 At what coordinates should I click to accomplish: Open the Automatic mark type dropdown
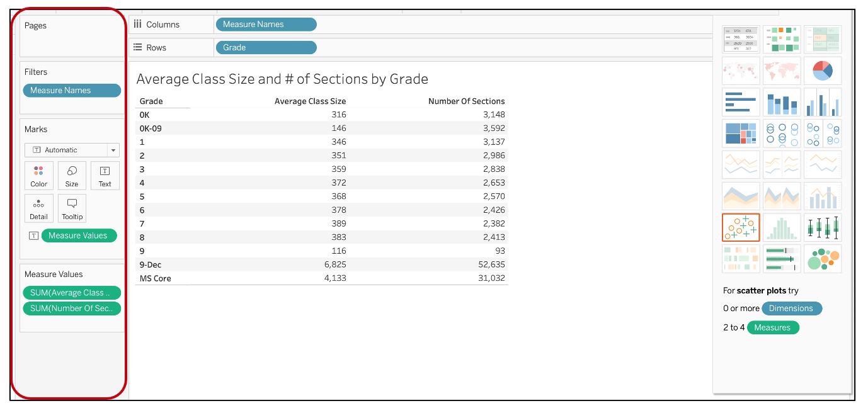[x=71, y=150]
